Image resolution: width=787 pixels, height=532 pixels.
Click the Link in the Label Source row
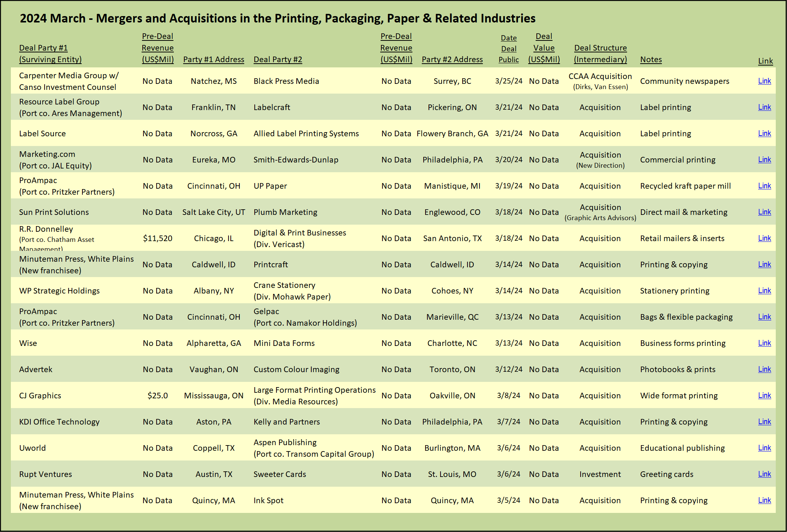764,133
